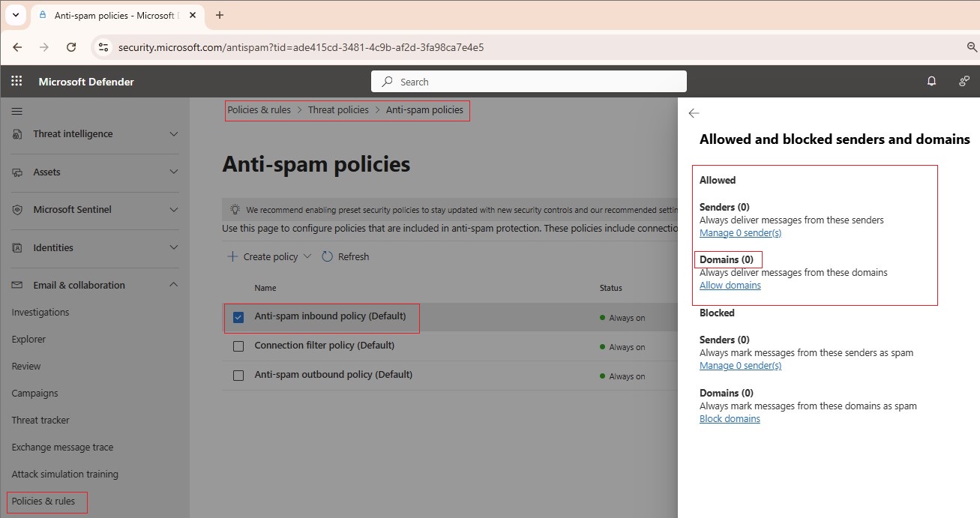Check Anti-spam outbound policy (Default) checkbox

(x=238, y=376)
